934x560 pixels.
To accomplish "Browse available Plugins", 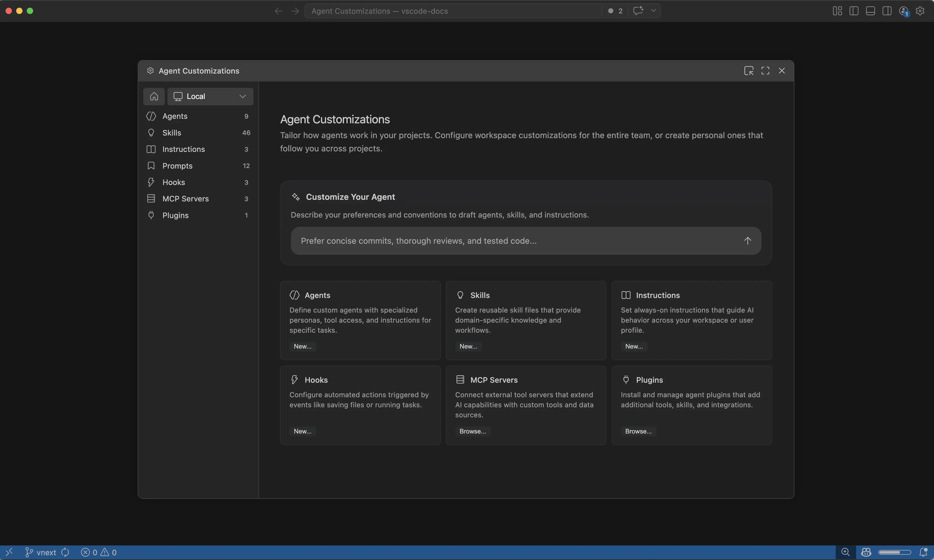I will point(638,431).
